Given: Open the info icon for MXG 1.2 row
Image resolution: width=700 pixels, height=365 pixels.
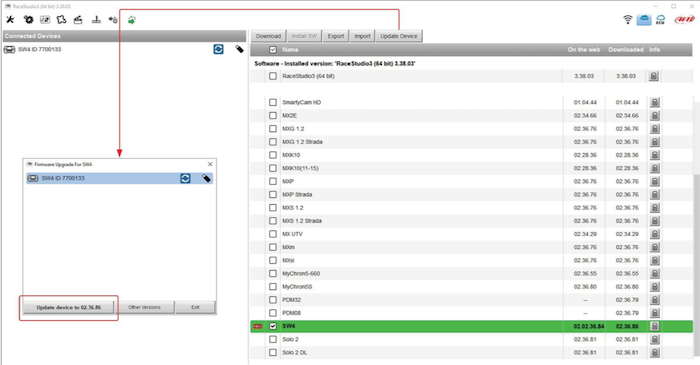Looking at the screenshot, I should pyautogui.click(x=654, y=129).
